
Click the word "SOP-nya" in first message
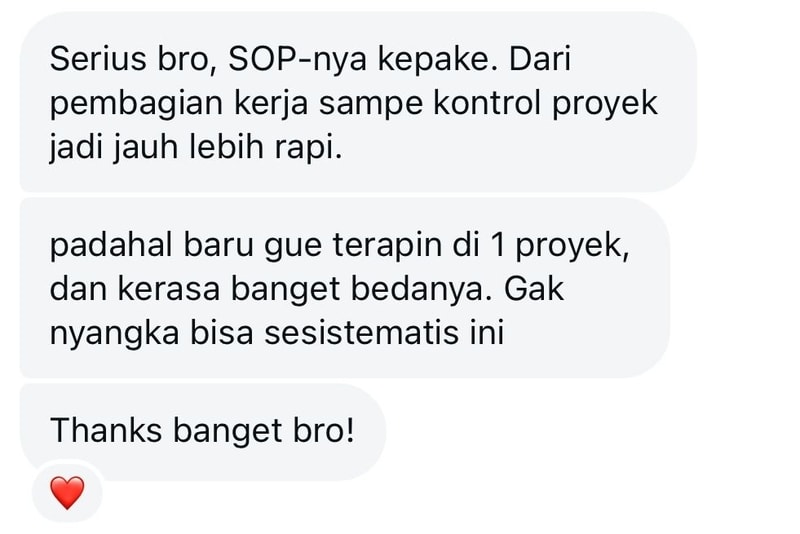[297, 59]
